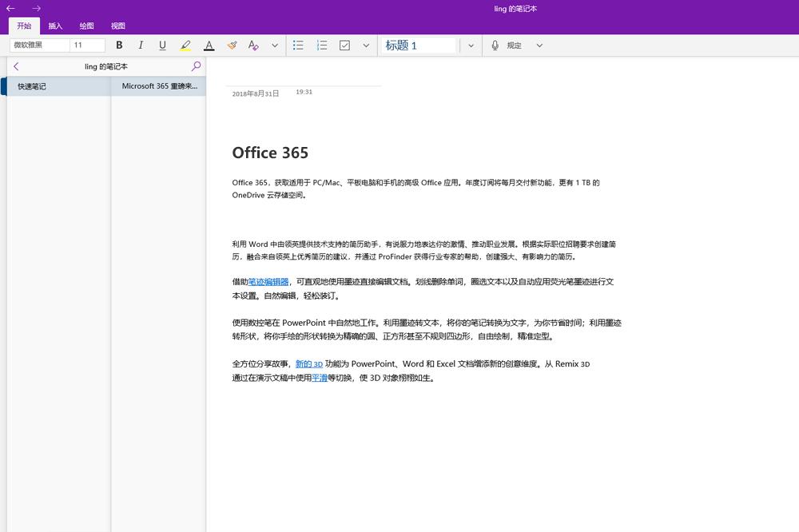
Task: Switch to the 开始 tab
Action: click(24, 26)
